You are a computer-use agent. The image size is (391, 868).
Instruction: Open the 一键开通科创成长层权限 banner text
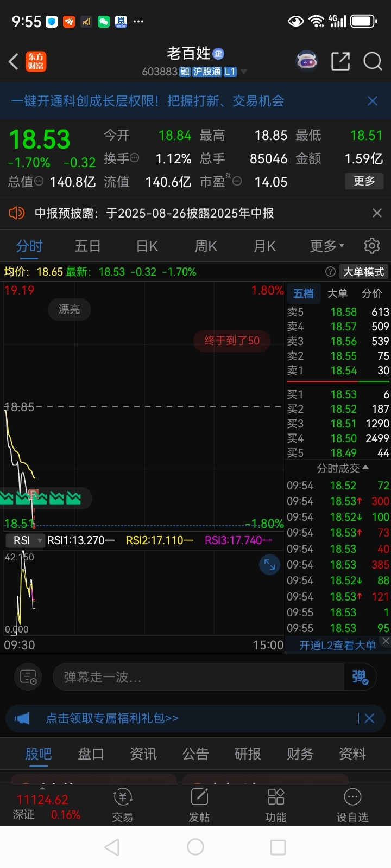pyautogui.click(x=147, y=101)
